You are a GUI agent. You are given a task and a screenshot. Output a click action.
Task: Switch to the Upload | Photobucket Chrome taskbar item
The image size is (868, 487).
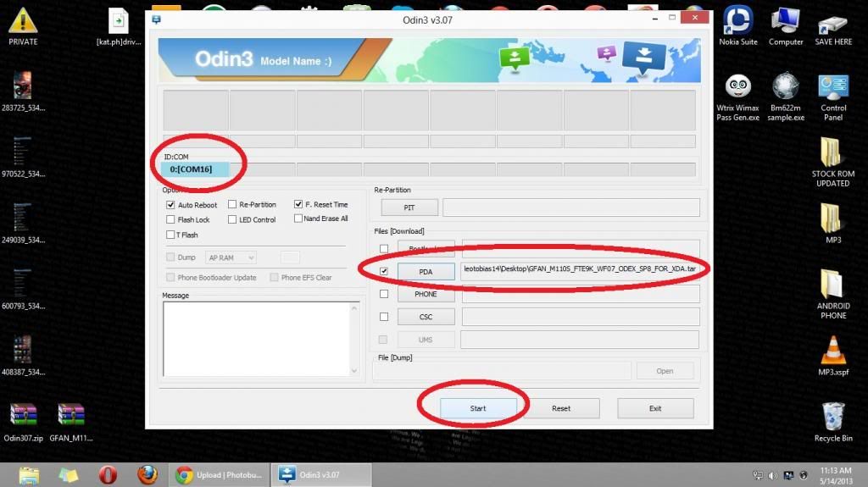220,475
